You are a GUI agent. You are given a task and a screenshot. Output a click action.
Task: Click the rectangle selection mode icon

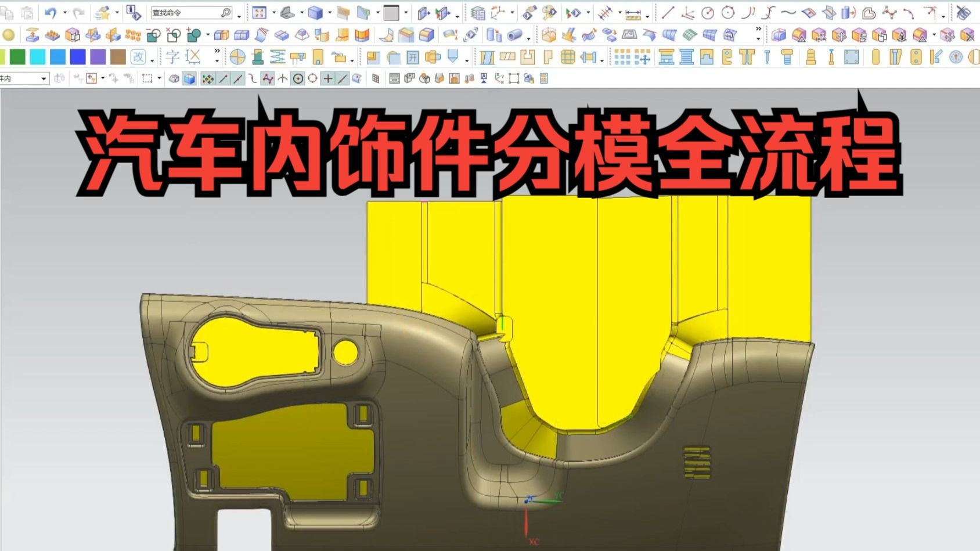(147, 78)
